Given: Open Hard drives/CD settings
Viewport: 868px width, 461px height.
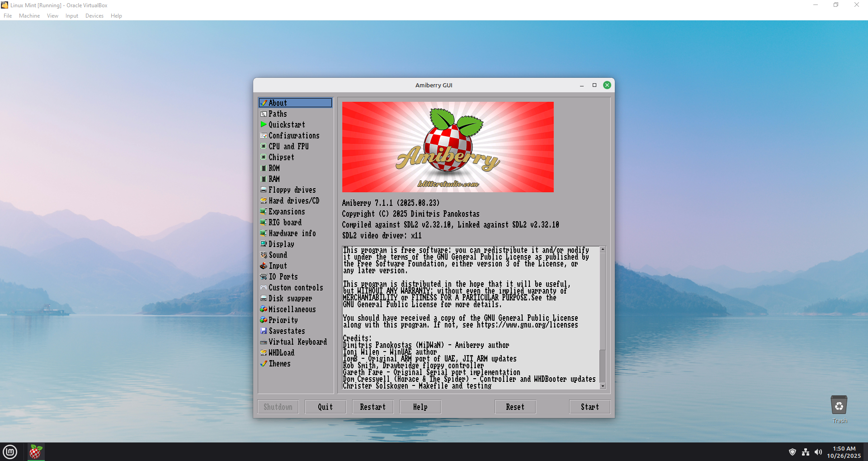Looking at the screenshot, I should coord(295,201).
